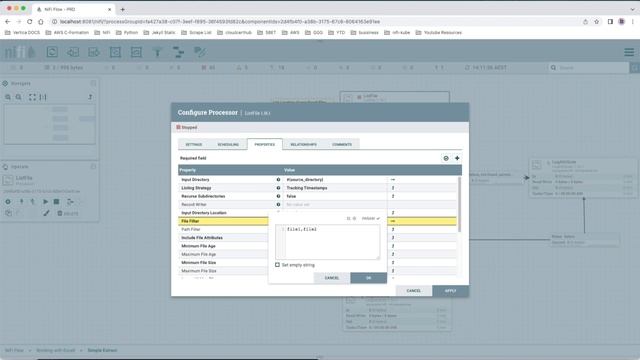The height and width of the screenshot is (360, 640).
Task: Toggle the PARAM option in the value editor
Action: 371,219
